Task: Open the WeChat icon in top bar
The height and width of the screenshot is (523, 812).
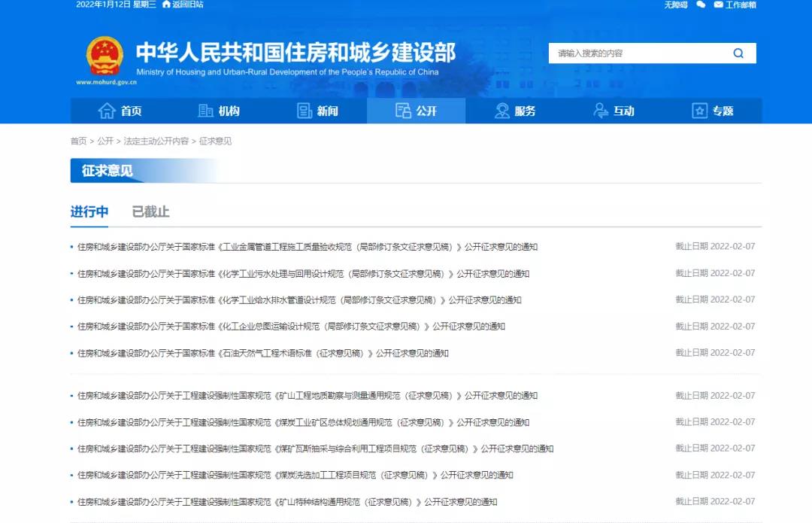Action: click(701, 5)
